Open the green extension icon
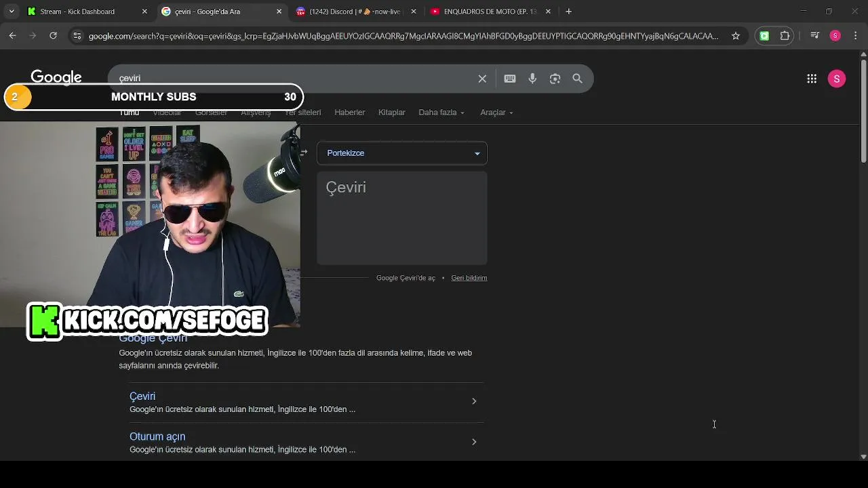Screen dimensions: 868x488 (x=764, y=36)
